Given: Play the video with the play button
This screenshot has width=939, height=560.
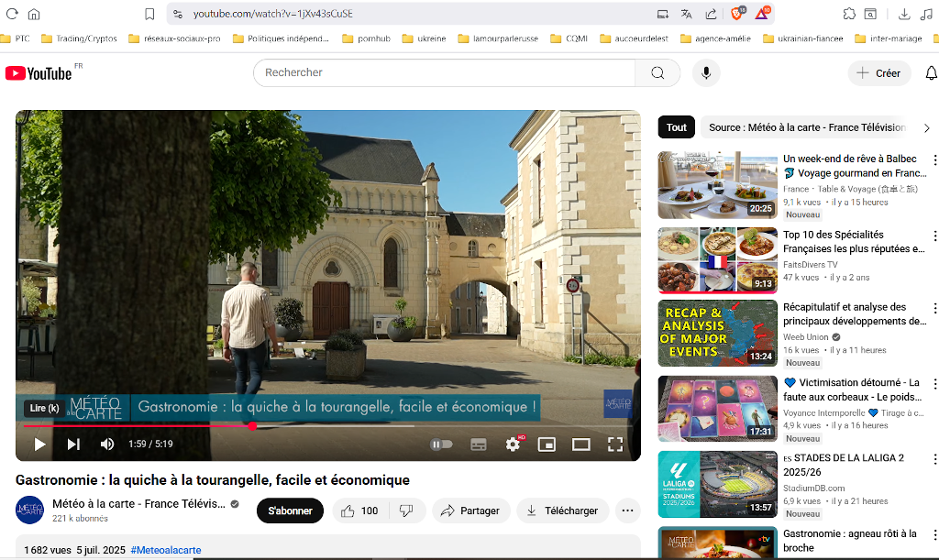Looking at the screenshot, I should pyautogui.click(x=39, y=444).
